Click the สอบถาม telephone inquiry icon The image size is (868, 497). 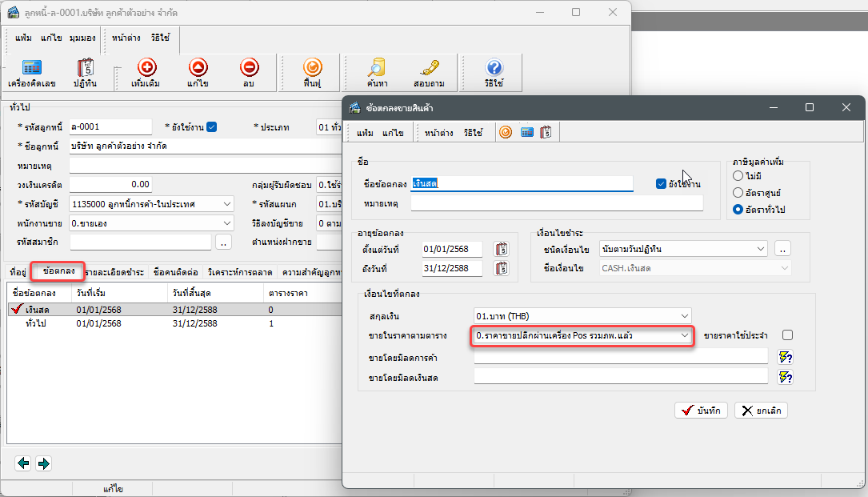[430, 72]
